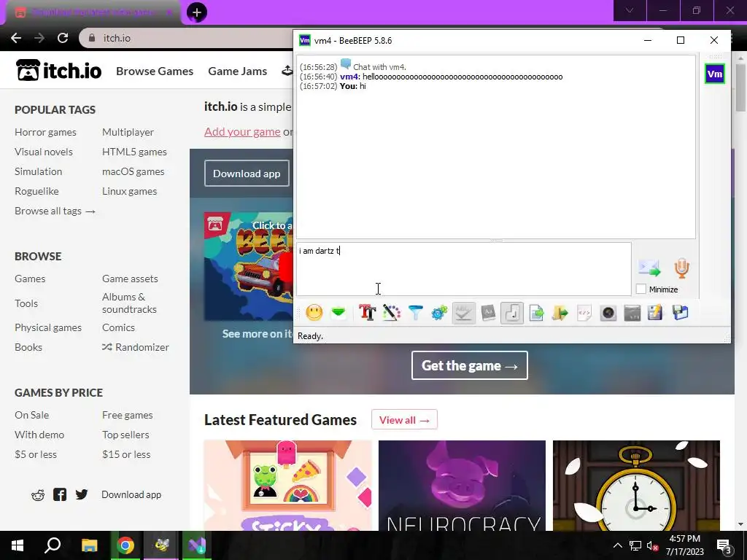Screen dimensions: 747x560
Task: Click the message input box in BeeBEEP
Action: pyautogui.click(x=464, y=269)
